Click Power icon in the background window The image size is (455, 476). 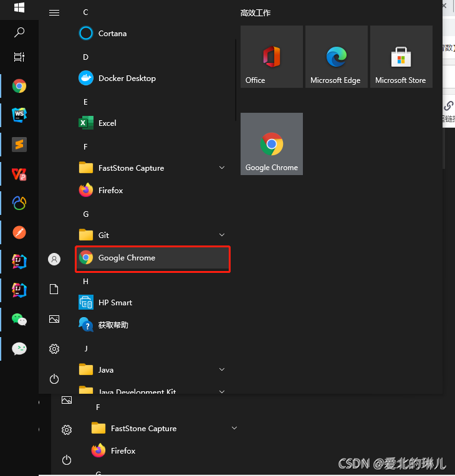(x=67, y=460)
